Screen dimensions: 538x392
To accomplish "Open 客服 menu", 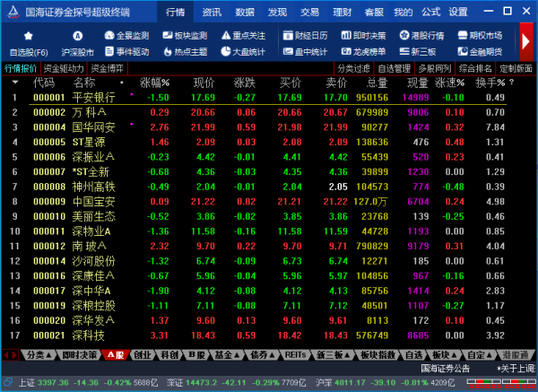I will point(374,12).
